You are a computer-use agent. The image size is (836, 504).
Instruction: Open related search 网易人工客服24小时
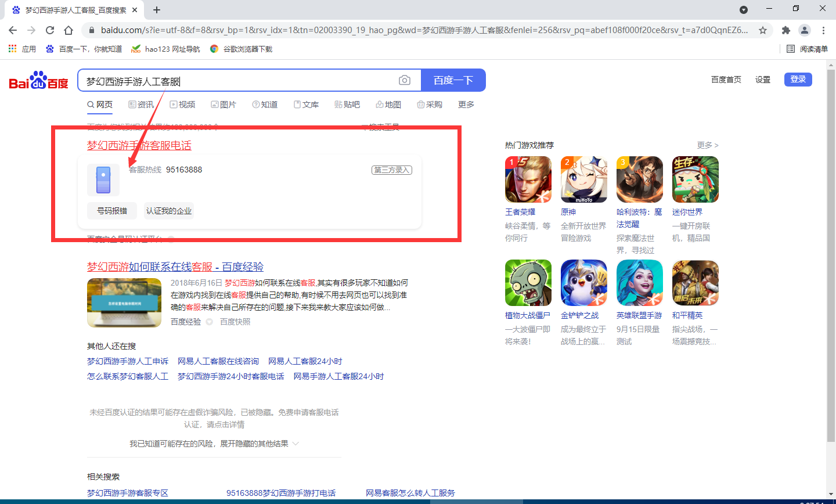click(305, 361)
